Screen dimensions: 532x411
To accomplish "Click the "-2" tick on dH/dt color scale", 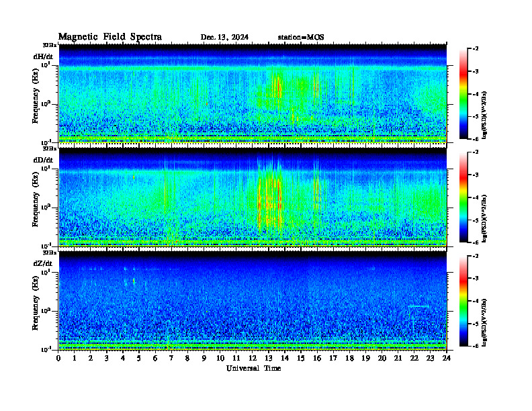I will [x=476, y=49].
